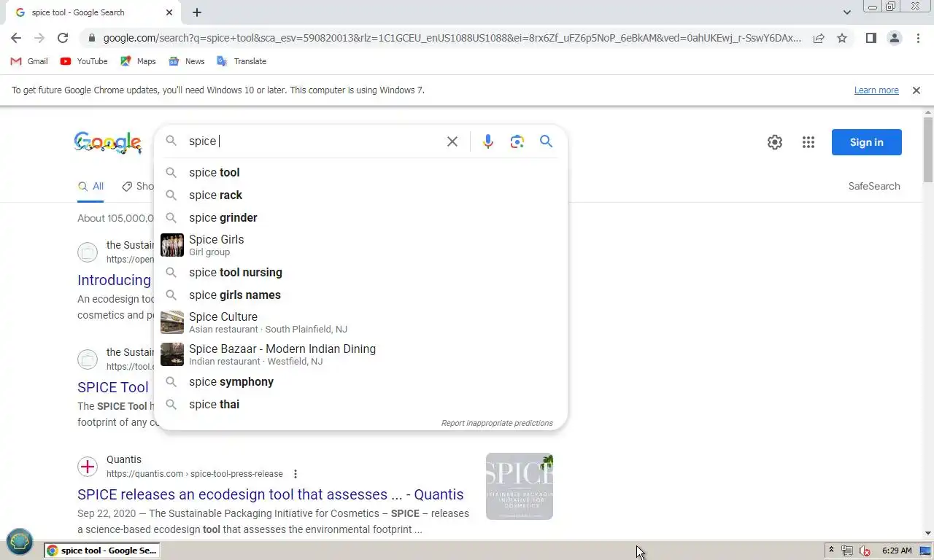Screen dimensions: 934x560
Task: View site information lock icon
Action: click(90, 38)
